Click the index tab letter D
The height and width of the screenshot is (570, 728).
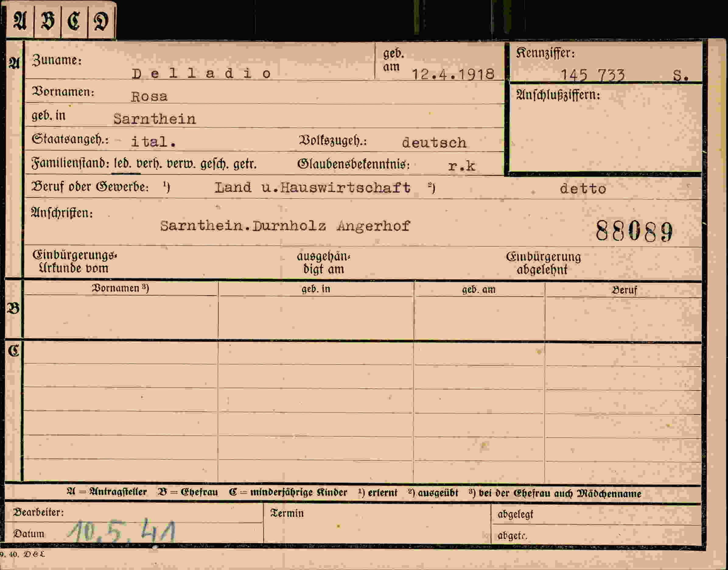(101, 22)
